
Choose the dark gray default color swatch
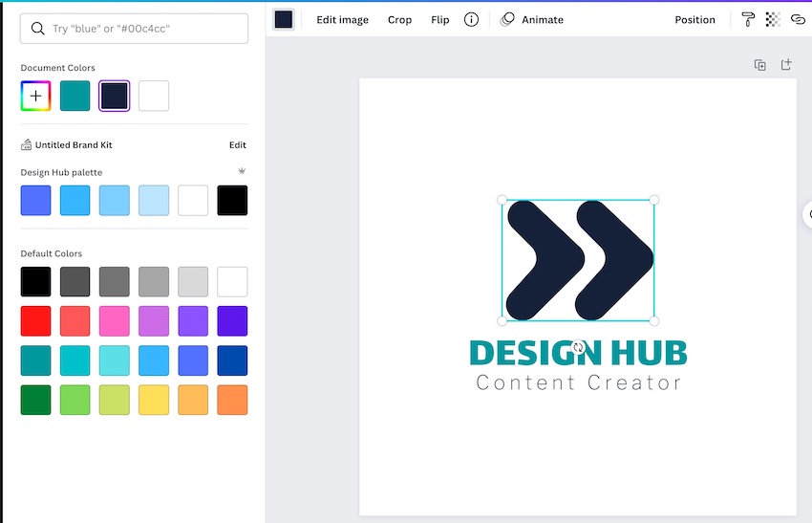(75, 281)
